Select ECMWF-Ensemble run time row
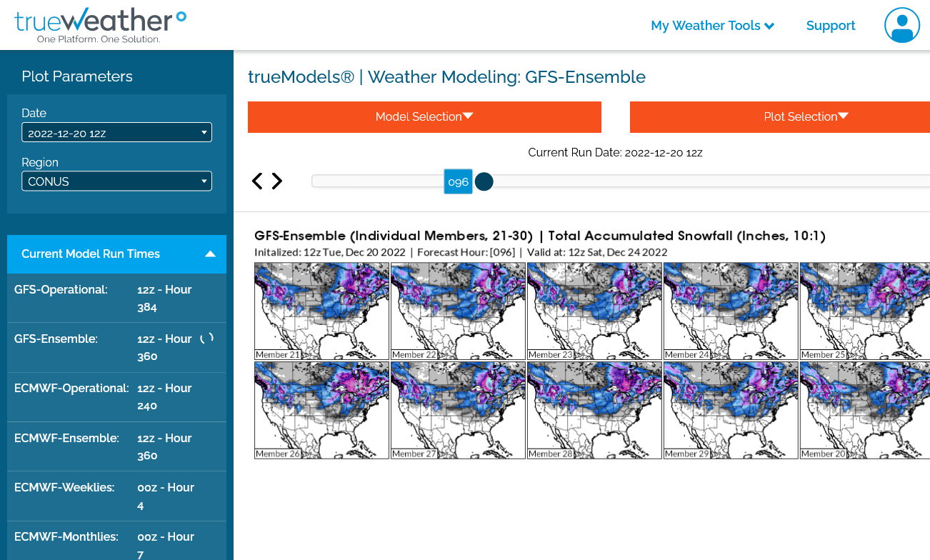930x560 pixels. click(116, 446)
